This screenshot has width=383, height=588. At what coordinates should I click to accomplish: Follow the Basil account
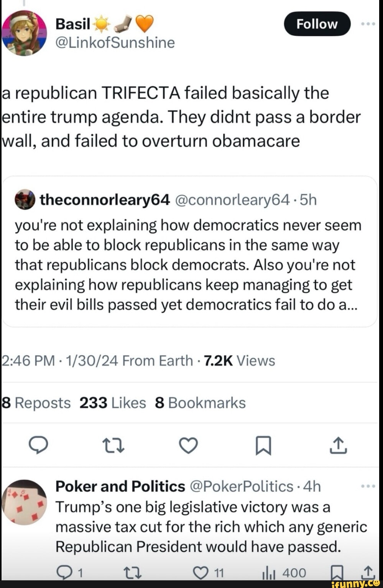pyautogui.click(x=317, y=24)
